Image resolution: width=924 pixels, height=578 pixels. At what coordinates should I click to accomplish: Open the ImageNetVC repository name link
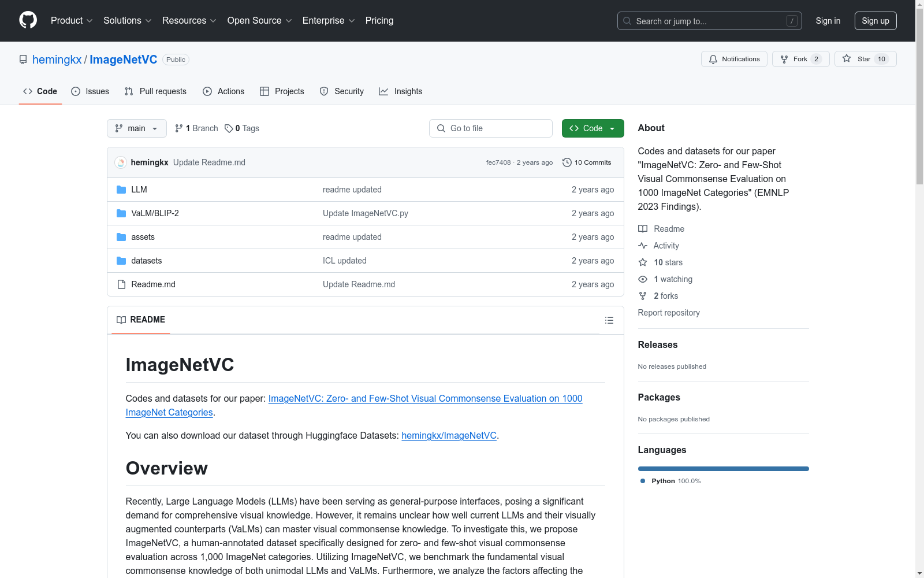click(124, 60)
